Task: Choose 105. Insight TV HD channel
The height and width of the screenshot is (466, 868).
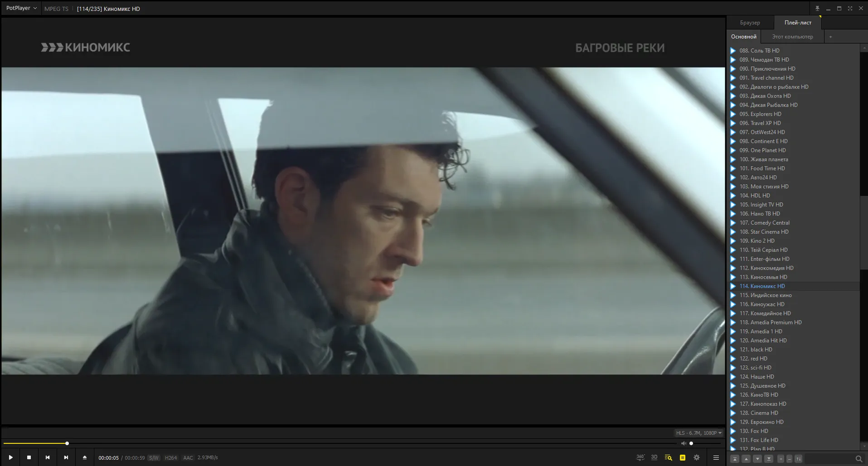Action: [x=793, y=205]
